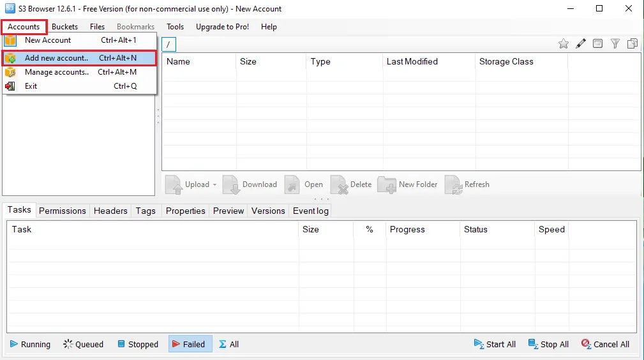Open the Files menu
The width and height of the screenshot is (644, 360).
pyautogui.click(x=98, y=27)
